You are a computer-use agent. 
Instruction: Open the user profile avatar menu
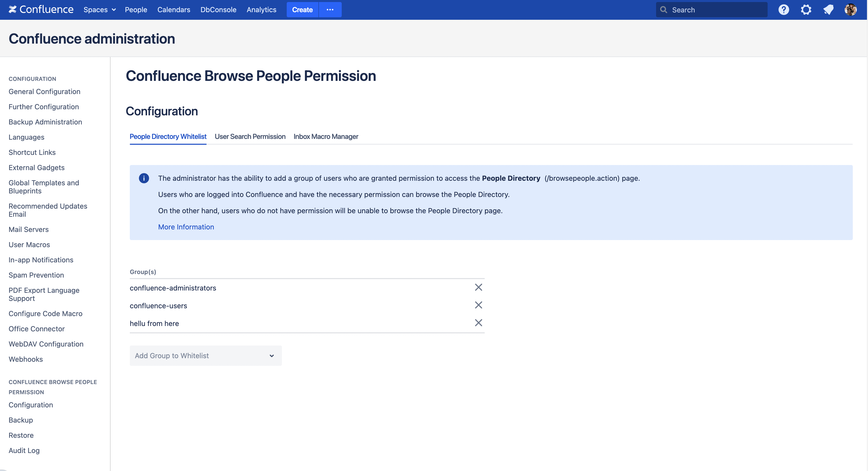(851, 9)
